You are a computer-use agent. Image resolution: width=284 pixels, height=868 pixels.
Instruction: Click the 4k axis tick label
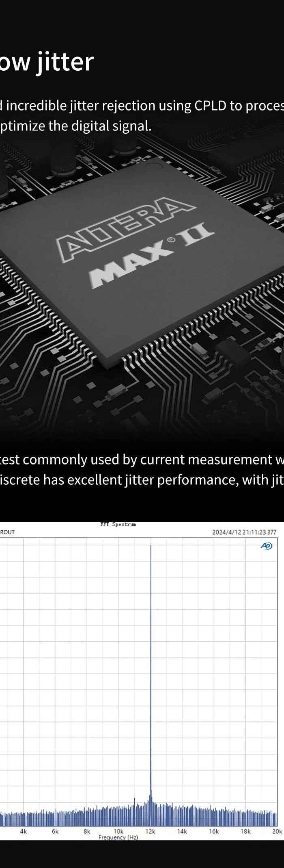click(x=24, y=831)
